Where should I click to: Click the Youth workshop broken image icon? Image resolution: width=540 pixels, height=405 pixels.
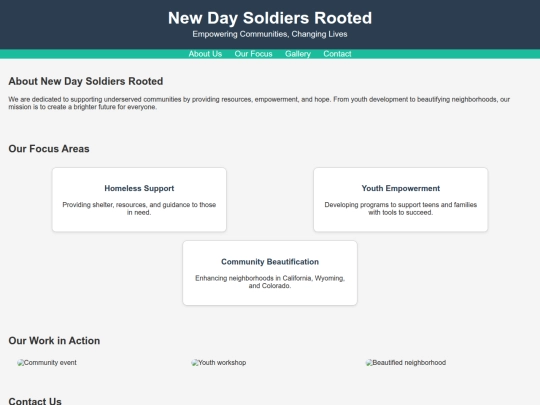coord(195,363)
